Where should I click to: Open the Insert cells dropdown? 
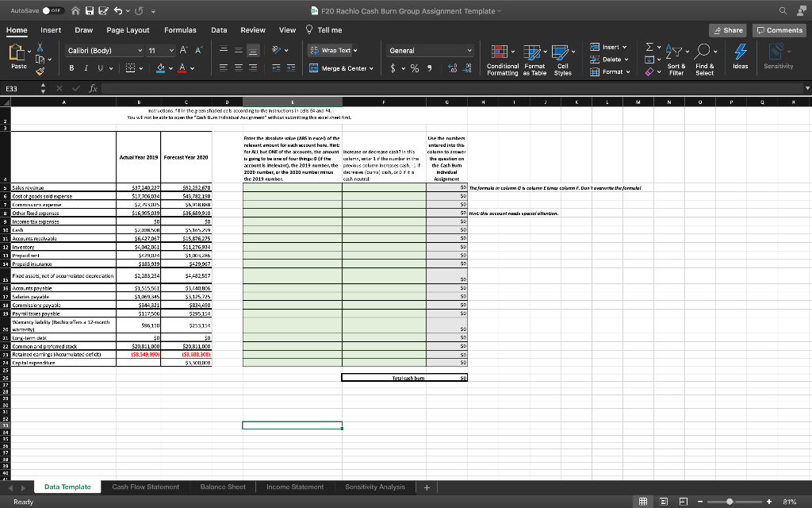tap(609, 47)
